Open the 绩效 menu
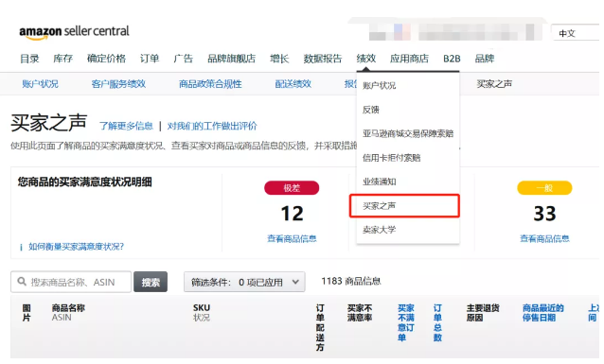Image resolution: width=604 pixels, height=364 pixels. click(x=366, y=59)
